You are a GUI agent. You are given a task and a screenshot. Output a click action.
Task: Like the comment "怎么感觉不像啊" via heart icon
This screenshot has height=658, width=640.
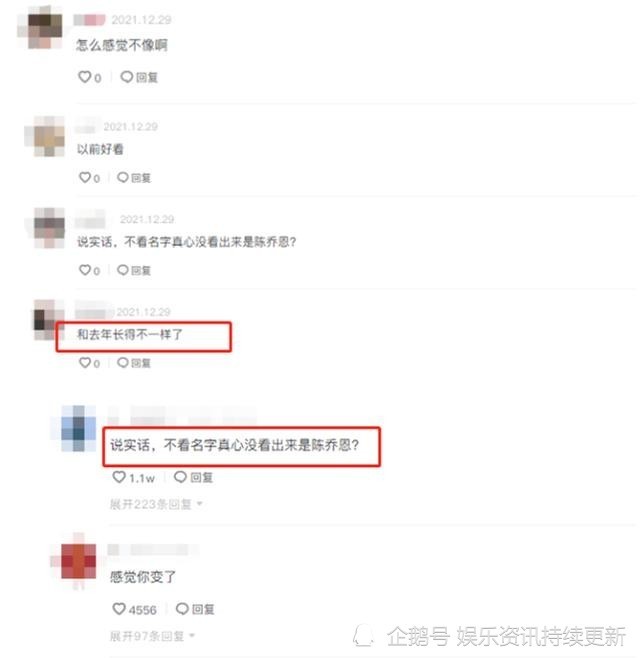85,77
